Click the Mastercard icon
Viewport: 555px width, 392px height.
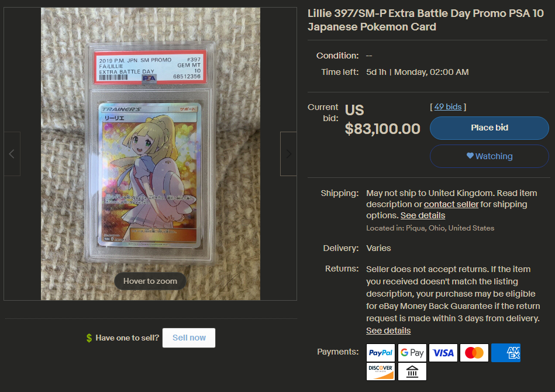point(474,353)
